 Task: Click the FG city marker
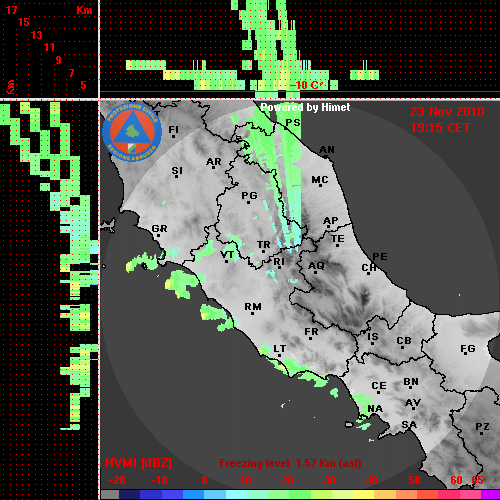pos(465,355)
